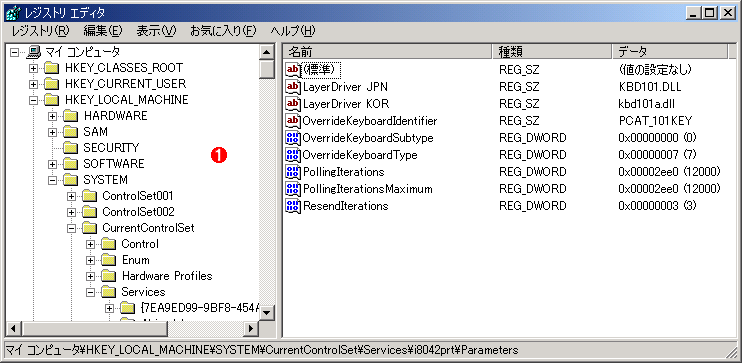Open the お気に入り(F) menu
Image resolution: width=742 pixels, height=363 pixels.
223,31
